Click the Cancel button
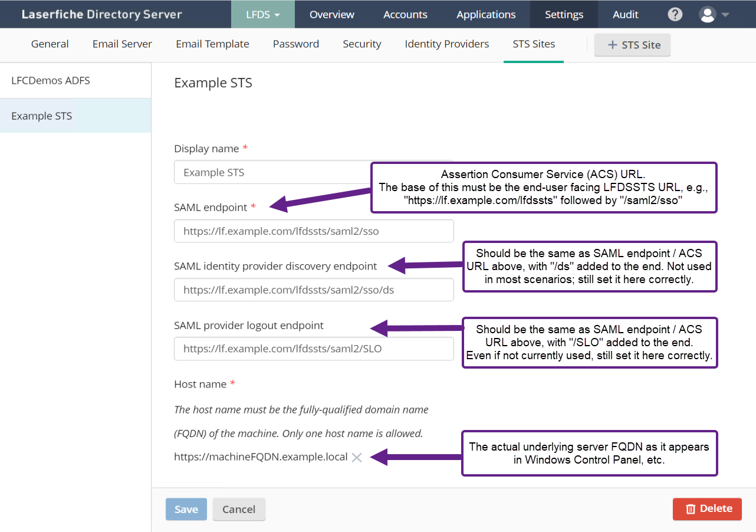Image resolution: width=756 pixels, height=532 pixels. 239,509
